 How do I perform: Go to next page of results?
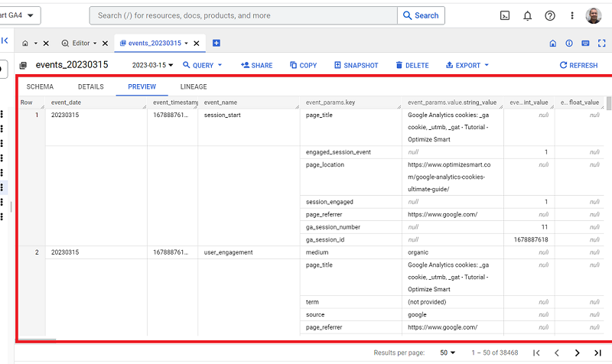578,353
